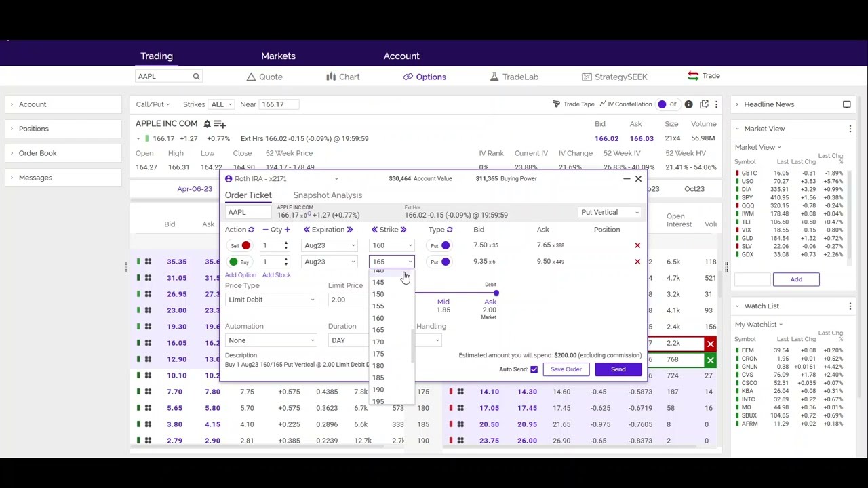Open the Automation None dropdown
This screenshot has height=488, width=868.
271,340
